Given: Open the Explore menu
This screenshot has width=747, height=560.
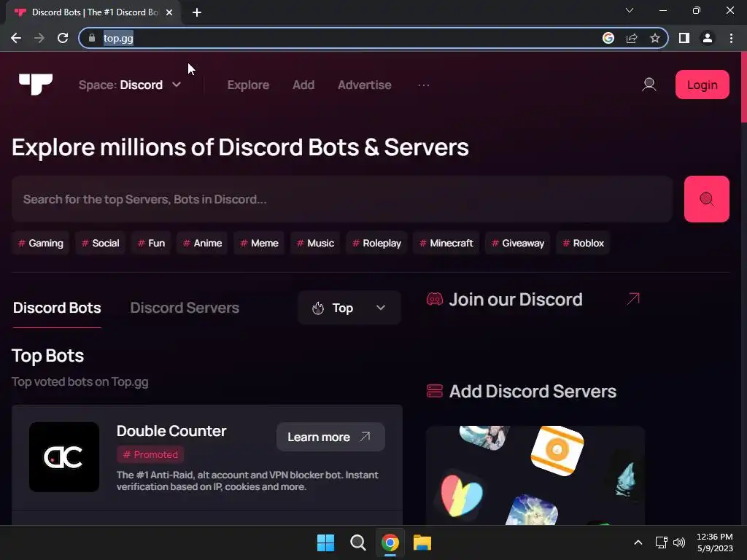Looking at the screenshot, I should coord(248,85).
